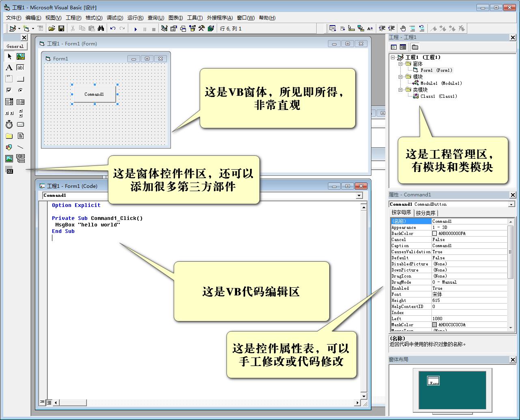The height and width of the screenshot is (420, 520).
Task: Click the Save Project toolbar icon
Action: (61, 28)
